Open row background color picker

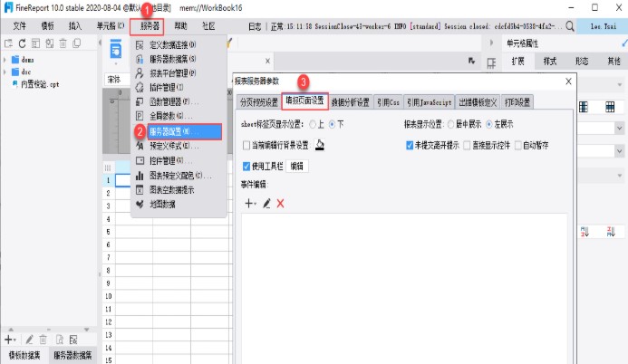(320, 145)
